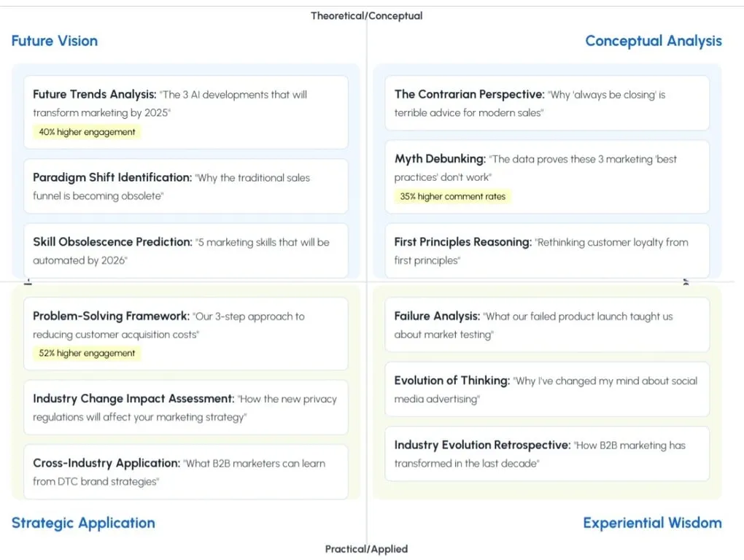744x560 pixels.
Task: Click the Evolution of Thinking card
Action: coord(547,389)
